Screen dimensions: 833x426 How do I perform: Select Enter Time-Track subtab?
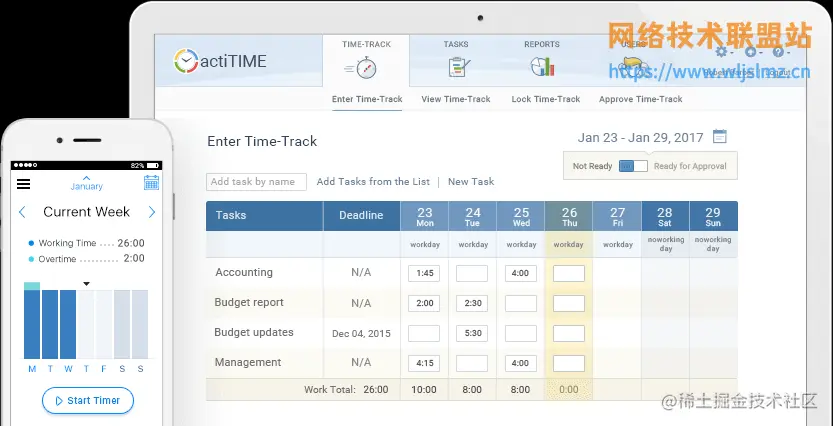point(367,99)
